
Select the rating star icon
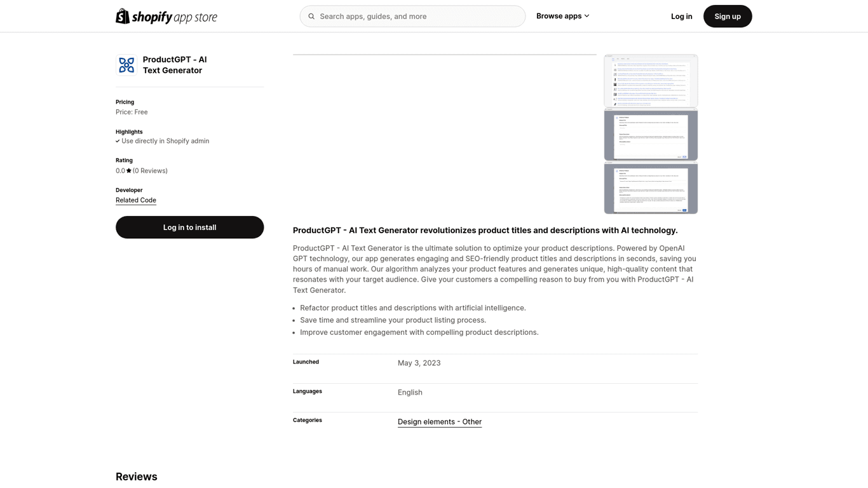click(129, 170)
